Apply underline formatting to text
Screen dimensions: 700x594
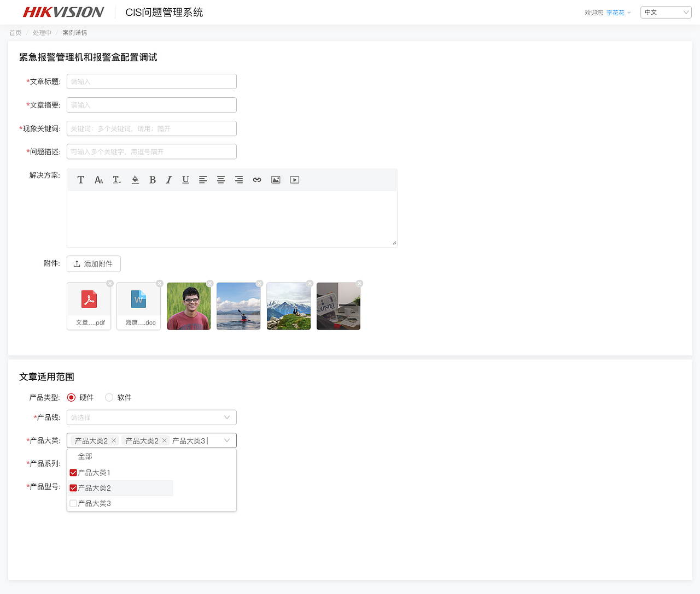point(185,179)
